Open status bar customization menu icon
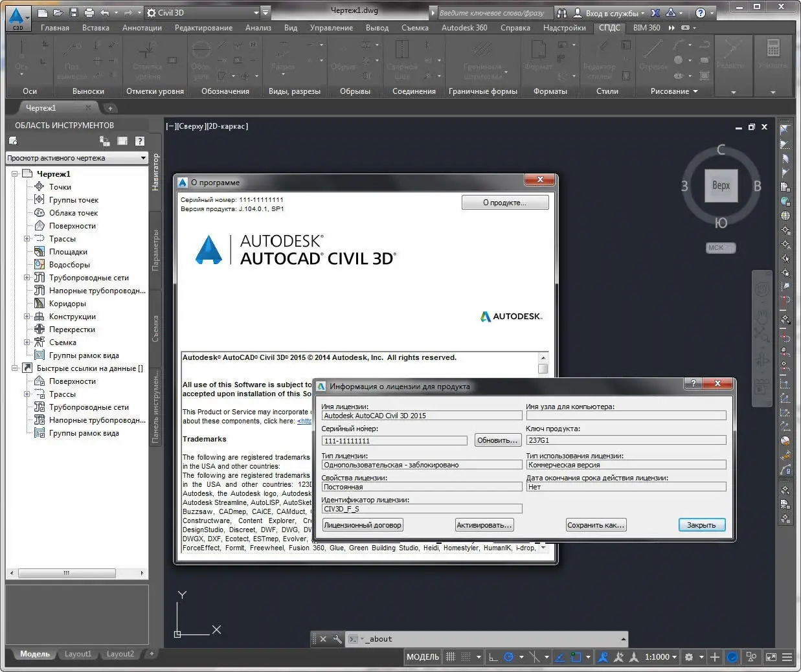 point(787,657)
